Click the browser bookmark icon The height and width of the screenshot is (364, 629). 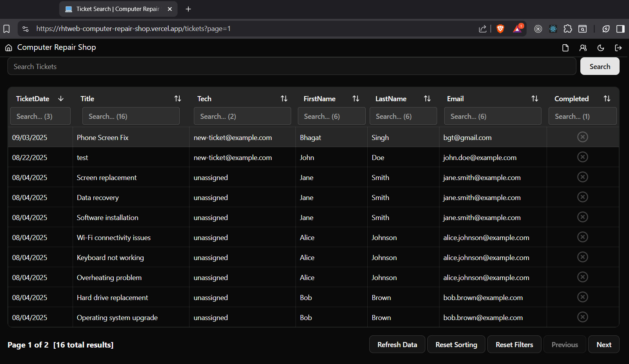[x=6, y=29]
